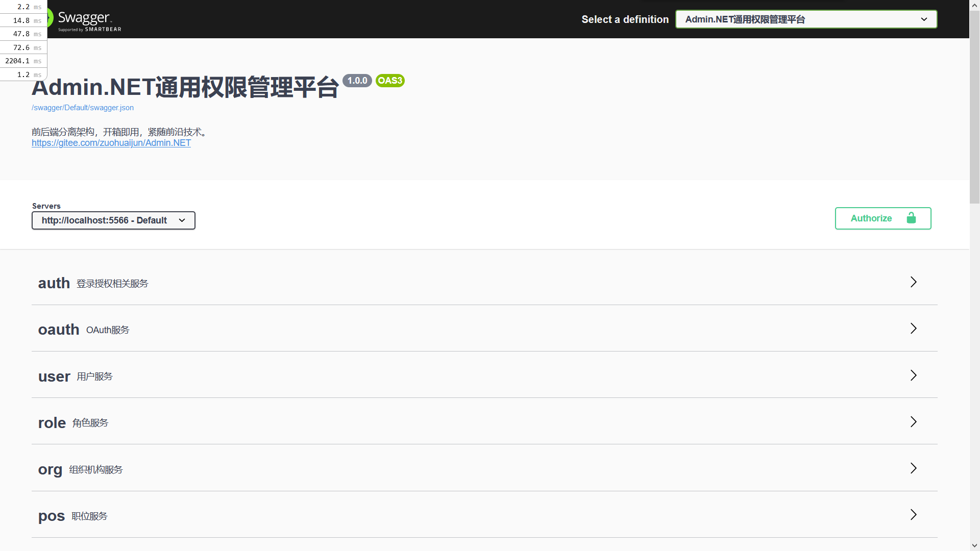Open the Servers localhost:5566 dropdown
This screenshot has height=551, width=980.
pos(113,220)
